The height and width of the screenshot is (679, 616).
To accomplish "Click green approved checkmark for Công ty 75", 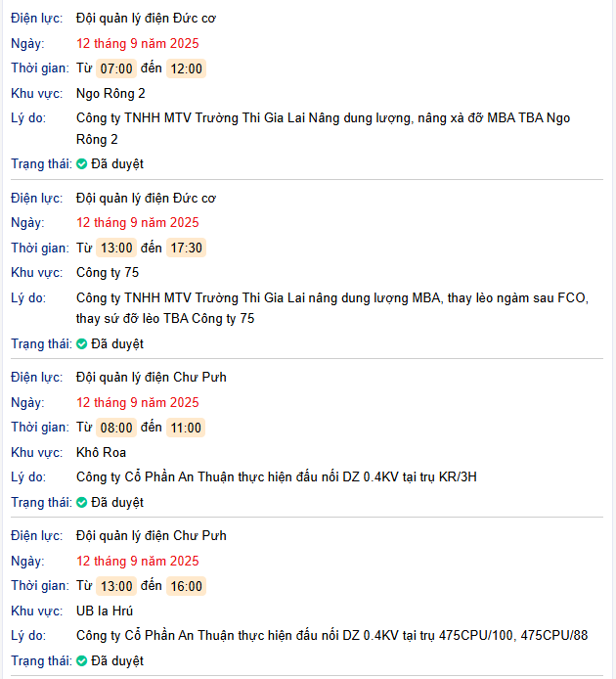I will 81,343.
